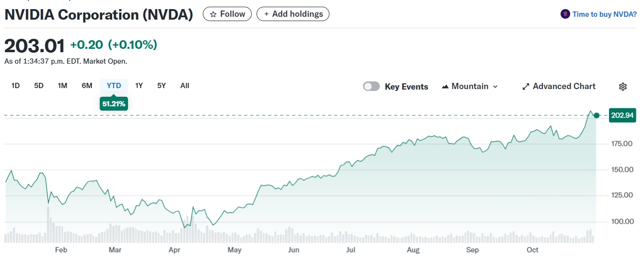The height and width of the screenshot is (261, 644).
Task: Click the star icon in Follow button
Action: pyautogui.click(x=213, y=14)
